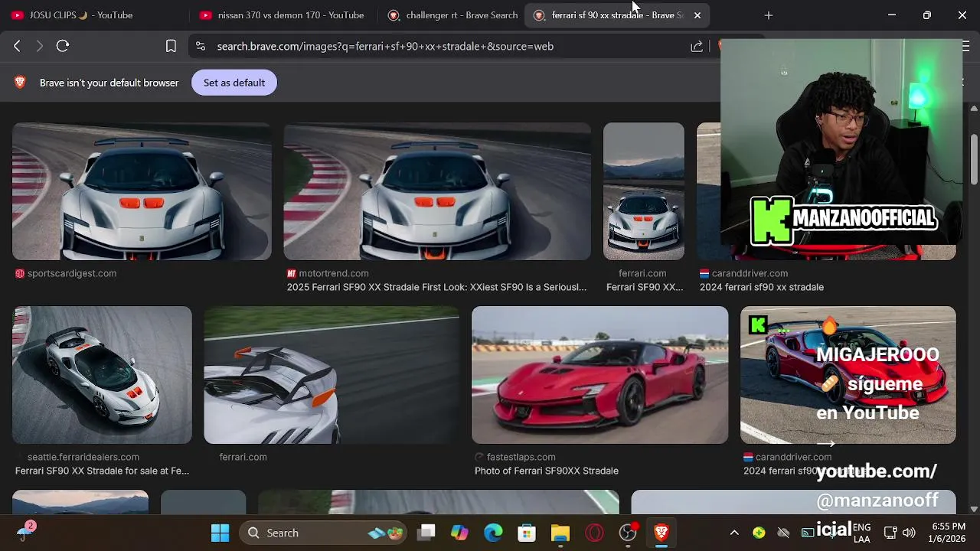The height and width of the screenshot is (551, 980).
Task: Open File Explorer from the taskbar
Action: pos(560,533)
